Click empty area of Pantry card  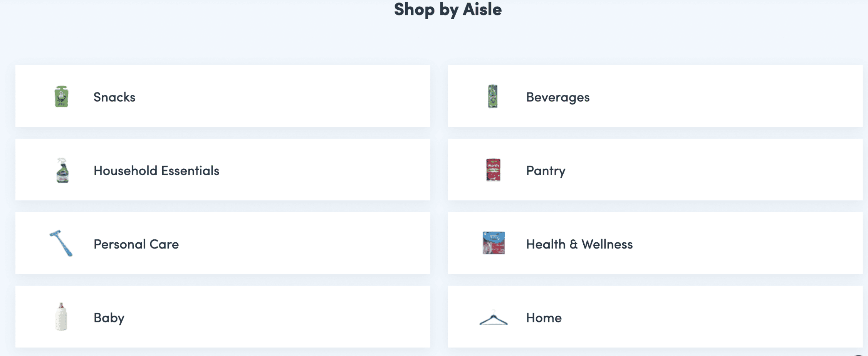pyautogui.click(x=713, y=170)
